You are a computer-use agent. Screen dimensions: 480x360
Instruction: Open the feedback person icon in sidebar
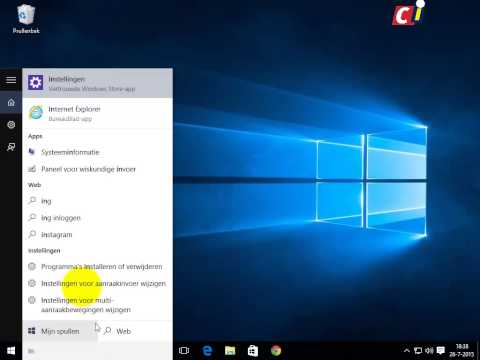coord(11,147)
